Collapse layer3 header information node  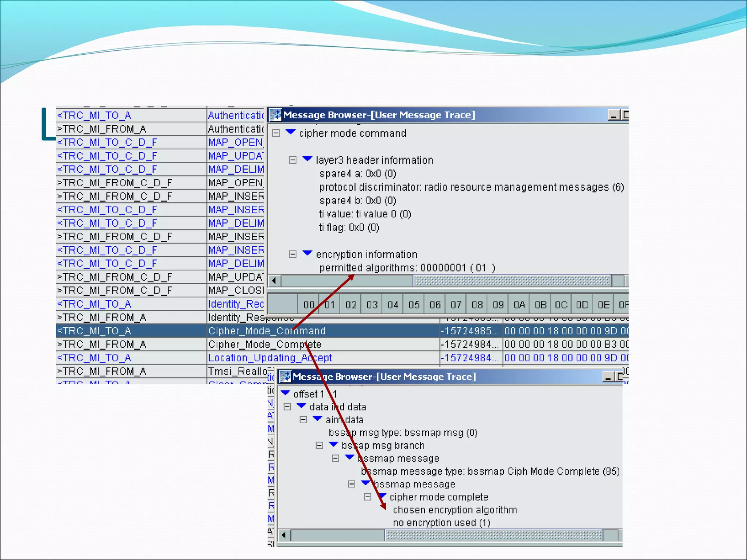[293, 160]
